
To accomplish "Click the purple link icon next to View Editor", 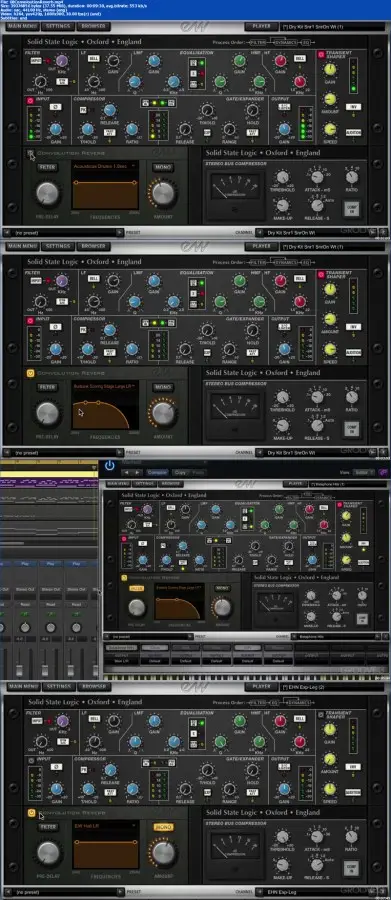I will (383, 472).
